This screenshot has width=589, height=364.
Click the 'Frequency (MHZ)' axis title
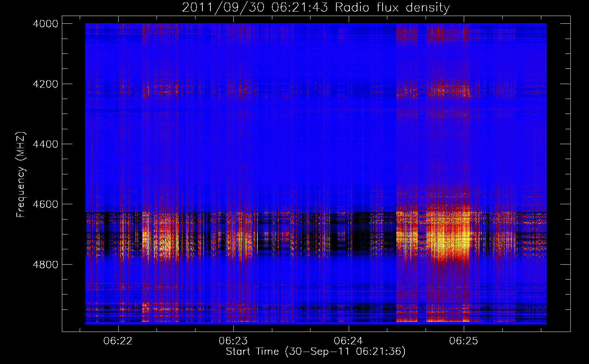point(21,175)
